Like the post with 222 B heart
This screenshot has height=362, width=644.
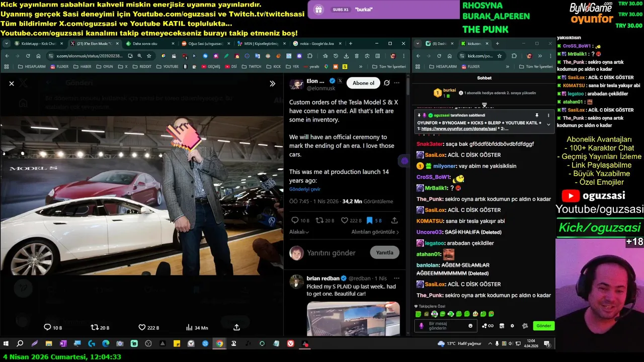click(345, 220)
